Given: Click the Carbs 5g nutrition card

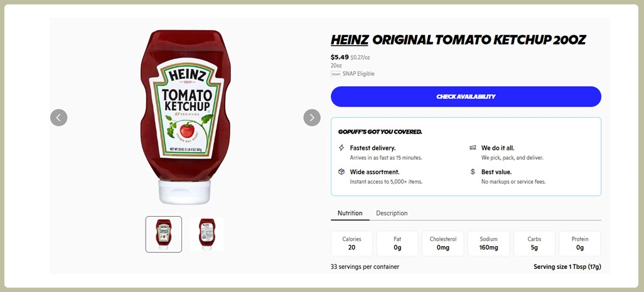Looking at the screenshot, I should pyautogui.click(x=534, y=243).
